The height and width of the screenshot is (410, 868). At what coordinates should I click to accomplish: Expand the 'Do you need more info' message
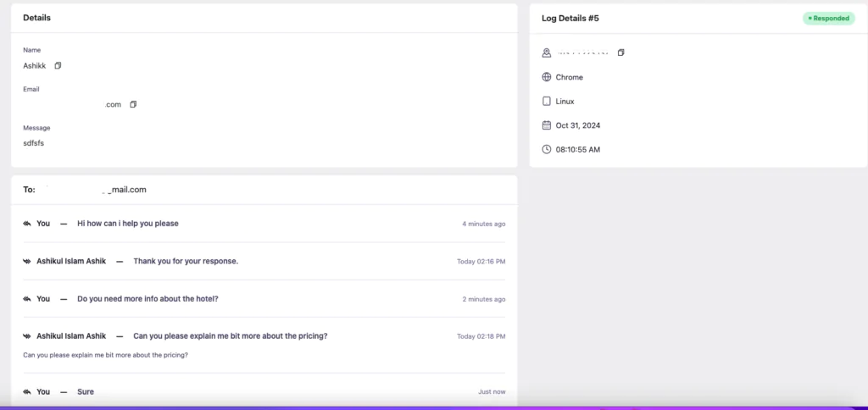[x=264, y=299]
